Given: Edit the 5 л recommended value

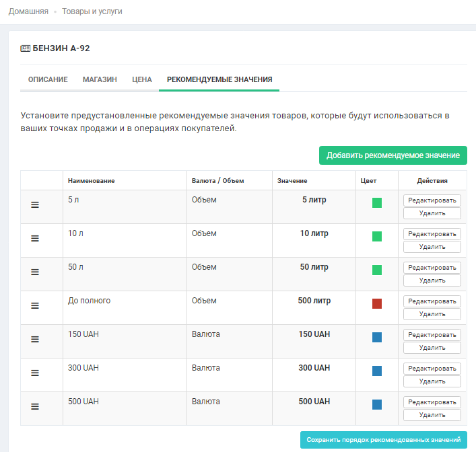Looking at the screenshot, I should [432, 200].
